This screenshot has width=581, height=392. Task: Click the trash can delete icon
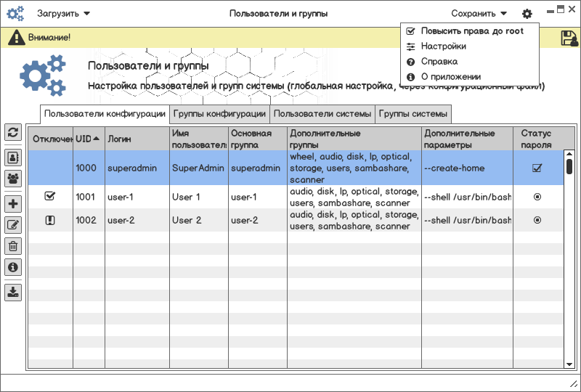click(x=13, y=246)
